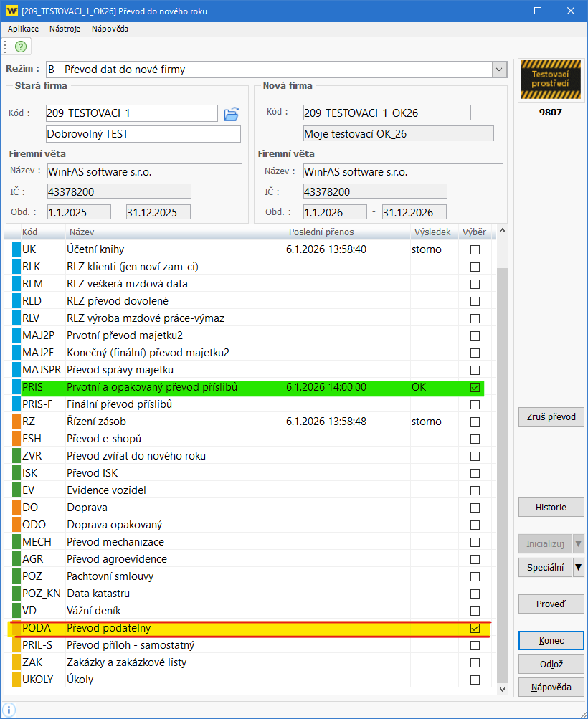Screen dimensions: 588x719
Task: Click the info icon in status bar
Action: [9, 709]
